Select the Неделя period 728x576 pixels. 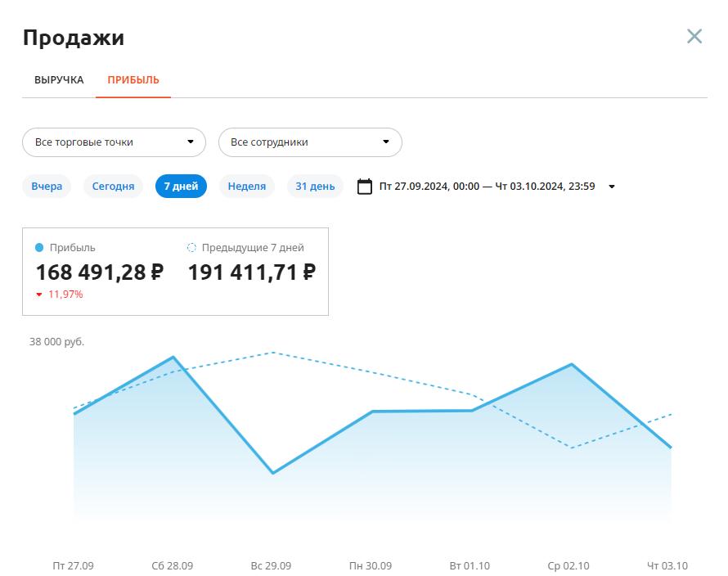[246, 187]
